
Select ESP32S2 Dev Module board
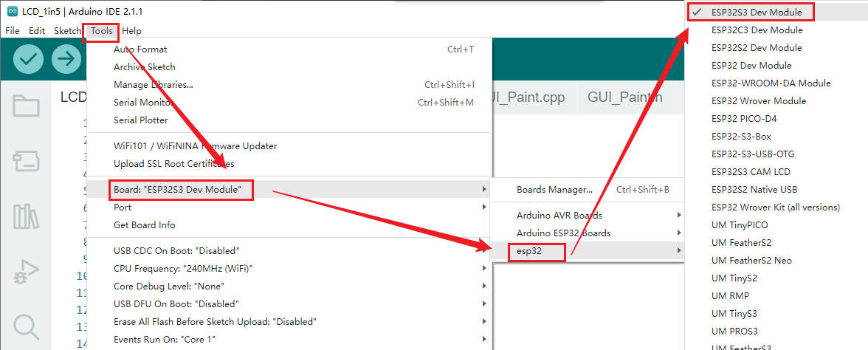click(x=776, y=47)
